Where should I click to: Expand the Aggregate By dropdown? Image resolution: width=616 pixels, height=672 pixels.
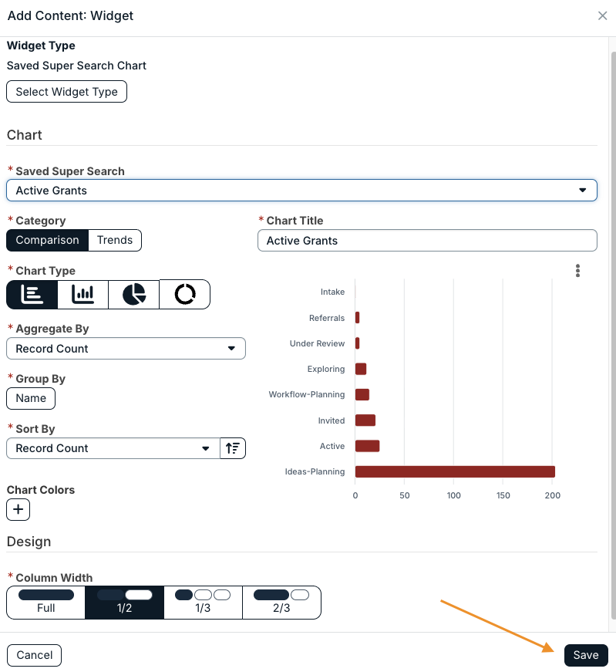pos(126,349)
